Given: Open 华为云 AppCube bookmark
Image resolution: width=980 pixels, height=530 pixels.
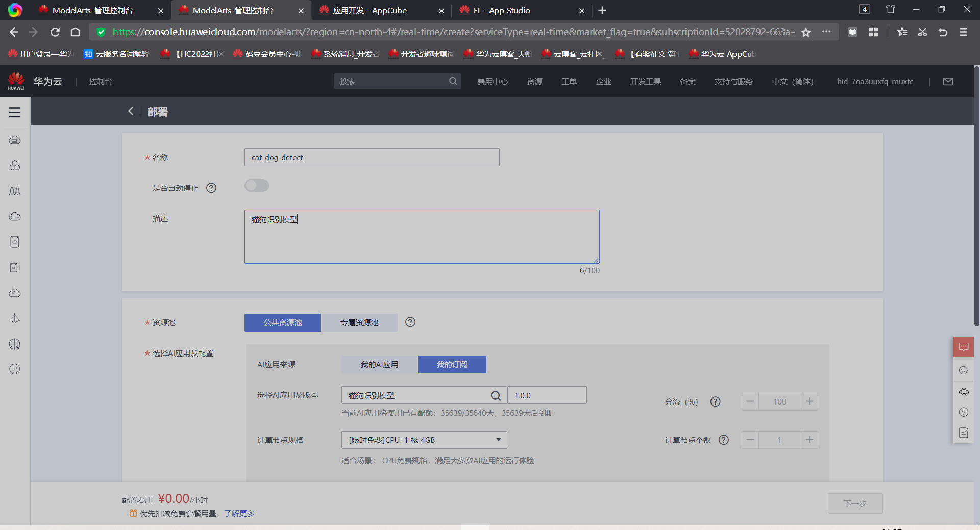Looking at the screenshot, I should tap(722, 54).
